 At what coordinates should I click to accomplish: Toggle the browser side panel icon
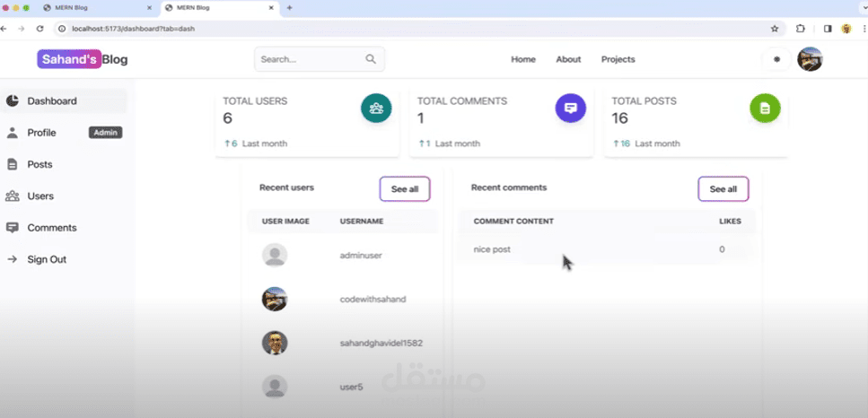pos(828,29)
